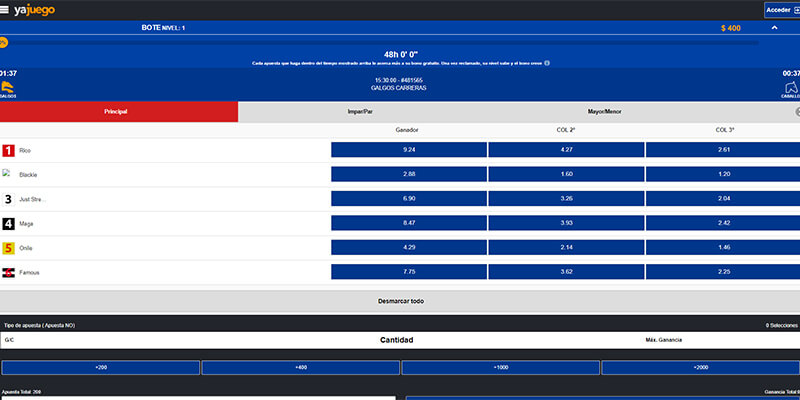Click the number 1 Rico icon

click(8, 151)
